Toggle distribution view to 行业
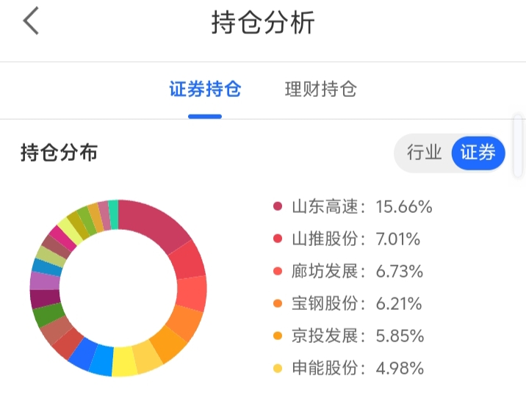The height and width of the screenshot is (420, 526). pos(424,153)
